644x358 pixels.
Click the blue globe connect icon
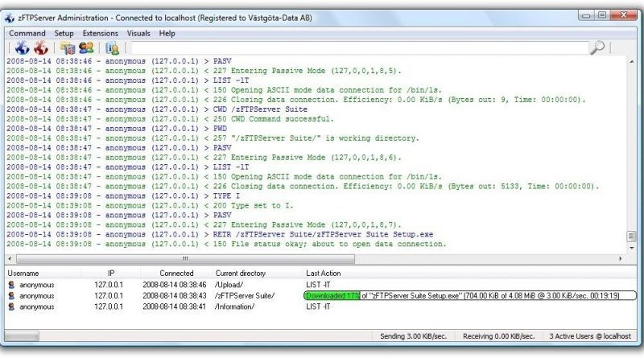[22, 48]
